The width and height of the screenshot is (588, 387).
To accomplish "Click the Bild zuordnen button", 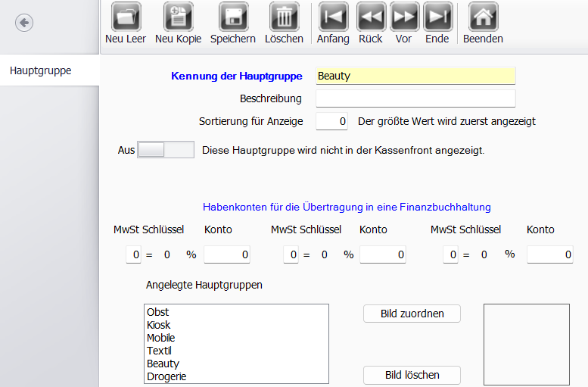I will (412, 314).
